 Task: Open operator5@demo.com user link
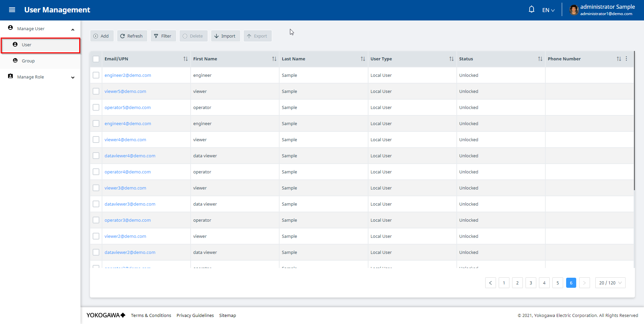[128, 107]
